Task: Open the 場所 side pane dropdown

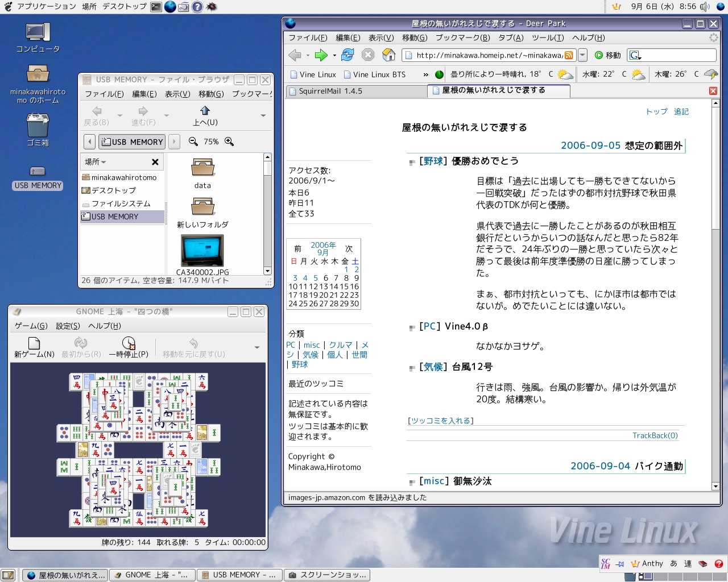Action: coord(96,162)
